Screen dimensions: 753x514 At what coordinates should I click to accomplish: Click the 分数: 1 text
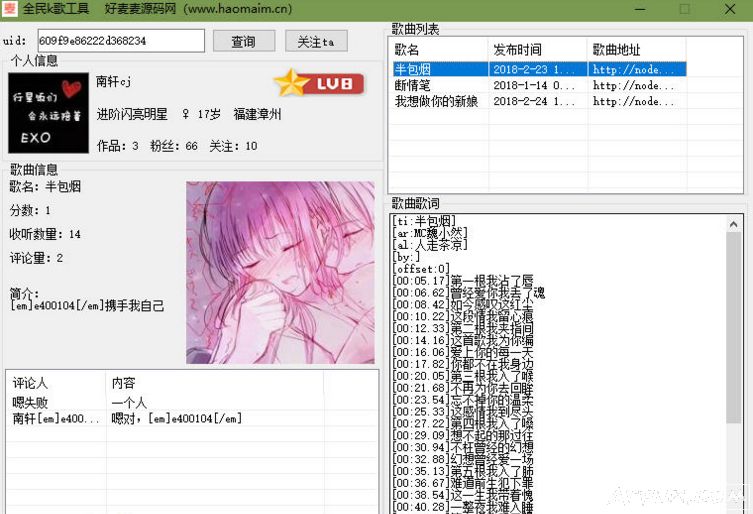[x=30, y=210]
